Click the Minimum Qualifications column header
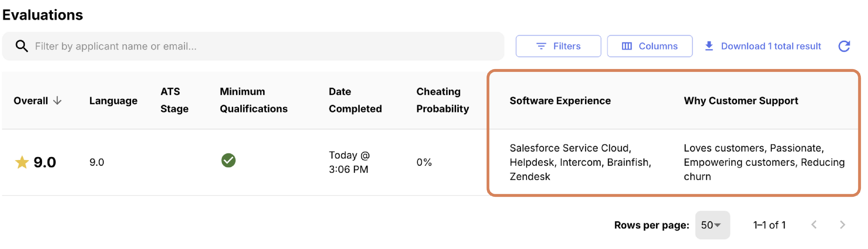The image size is (868, 249). pos(253,100)
